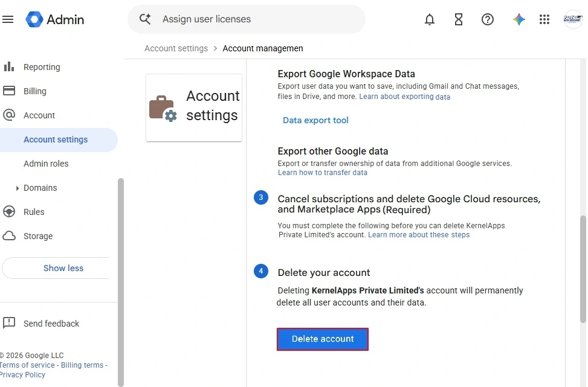
Task: Click the Export Google Workspace Data heading
Action: click(x=346, y=74)
